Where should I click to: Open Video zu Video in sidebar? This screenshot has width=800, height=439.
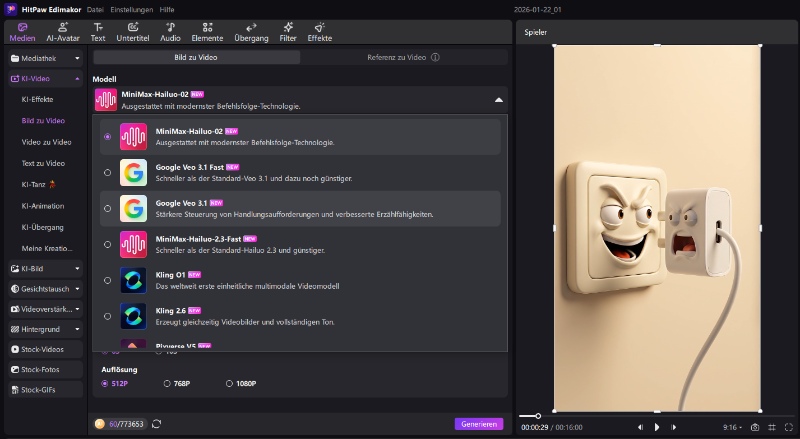coord(46,142)
